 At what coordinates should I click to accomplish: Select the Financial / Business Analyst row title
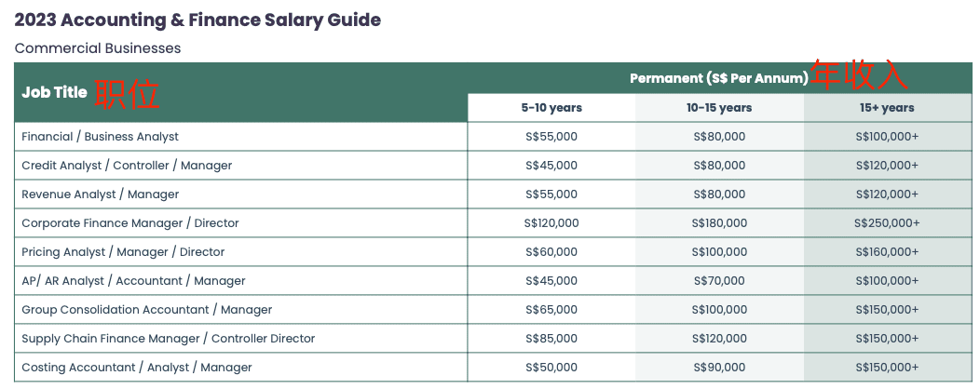pyautogui.click(x=101, y=137)
